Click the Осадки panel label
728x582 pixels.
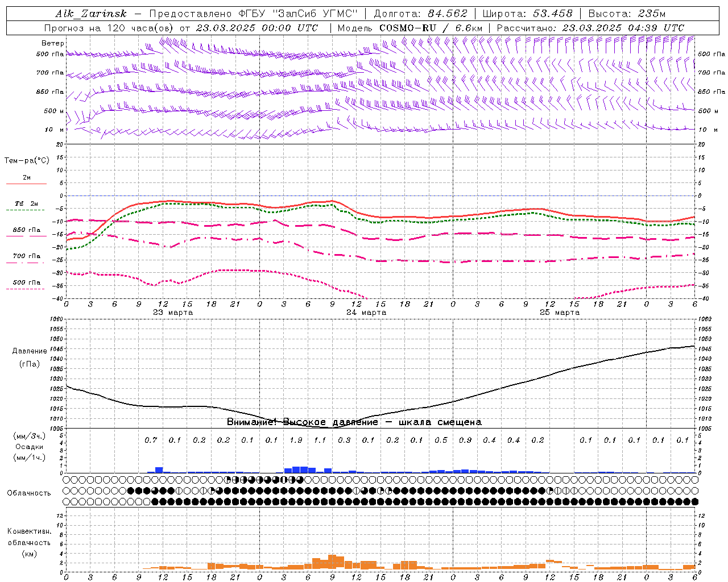point(30,447)
